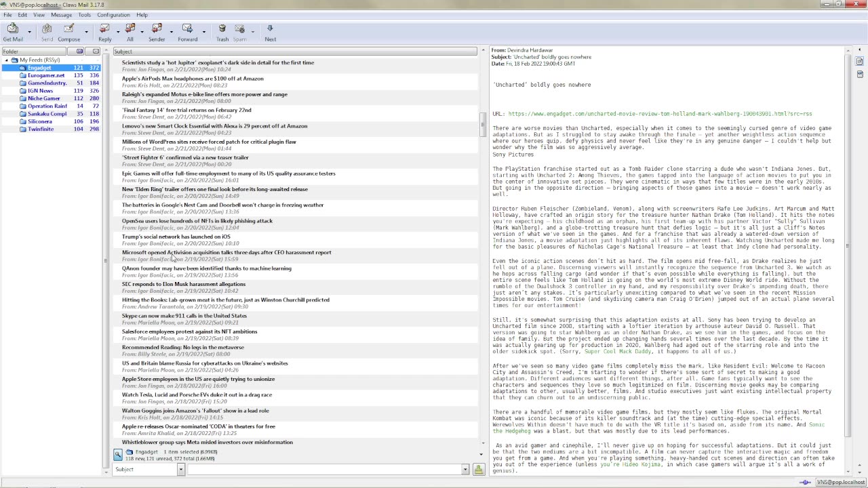Open Get Mail dropdown arrow
The width and height of the screenshot is (868, 488).
coord(29,31)
